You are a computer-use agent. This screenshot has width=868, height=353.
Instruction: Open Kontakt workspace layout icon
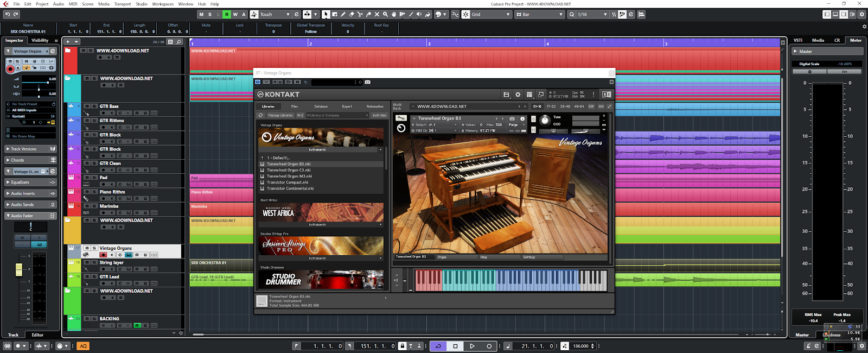(x=529, y=94)
